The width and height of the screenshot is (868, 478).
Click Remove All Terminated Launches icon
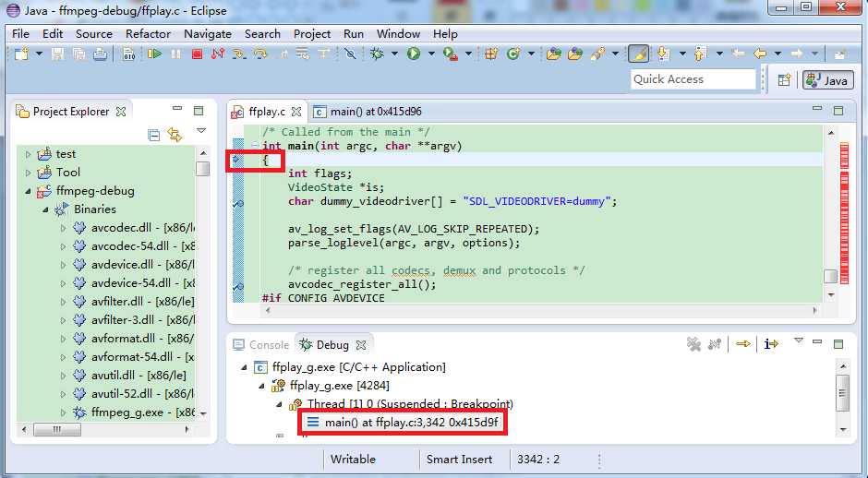coord(693,344)
